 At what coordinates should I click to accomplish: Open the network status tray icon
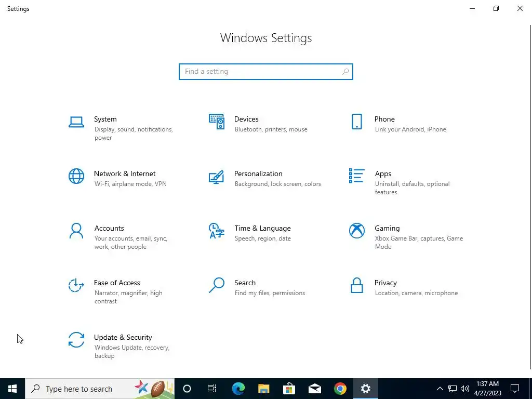(x=453, y=389)
